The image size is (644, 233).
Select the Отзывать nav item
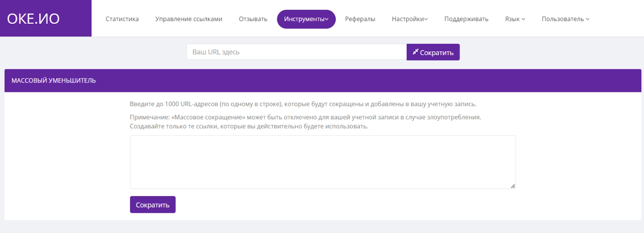click(253, 19)
